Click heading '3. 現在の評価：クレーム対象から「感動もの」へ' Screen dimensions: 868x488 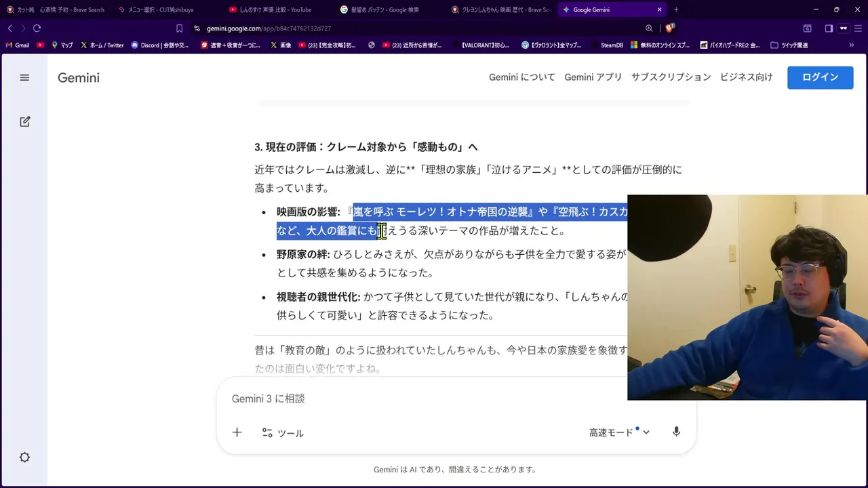[x=366, y=147]
